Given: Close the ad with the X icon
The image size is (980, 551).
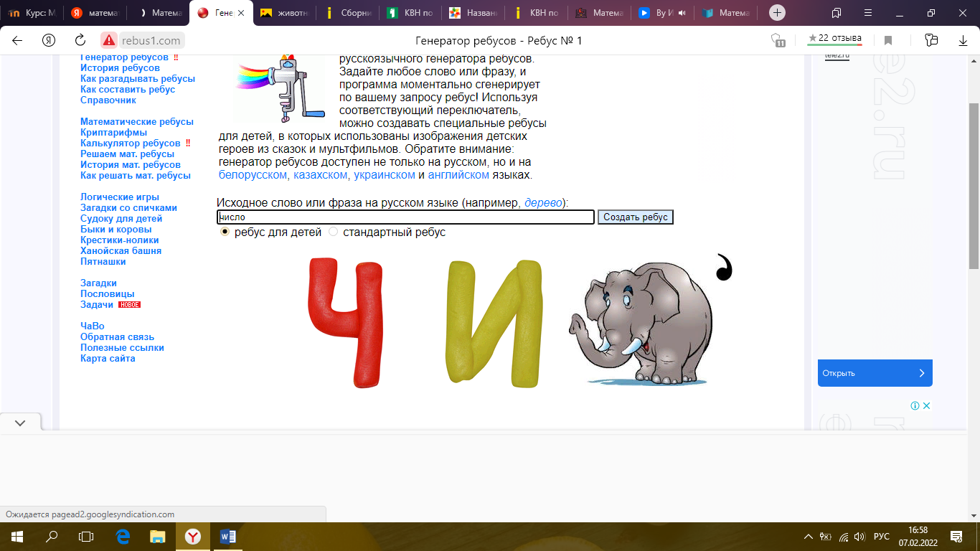Looking at the screenshot, I should (926, 406).
